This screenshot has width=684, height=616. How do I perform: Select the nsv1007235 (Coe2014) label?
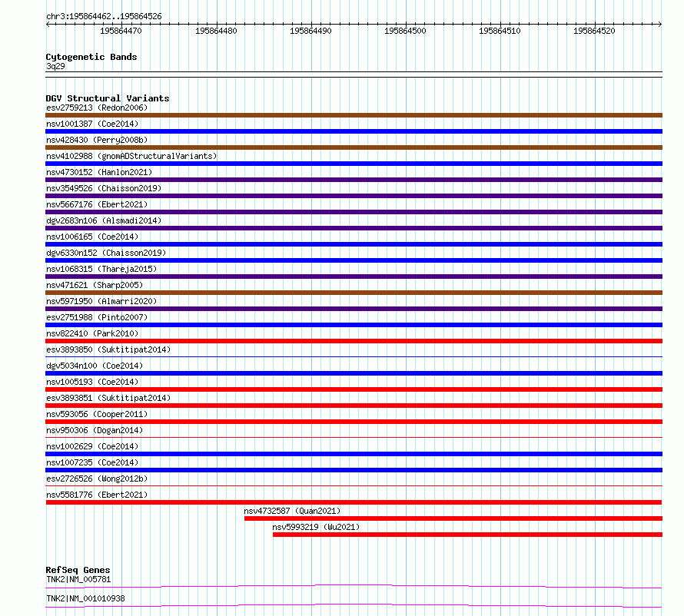pyautogui.click(x=92, y=462)
